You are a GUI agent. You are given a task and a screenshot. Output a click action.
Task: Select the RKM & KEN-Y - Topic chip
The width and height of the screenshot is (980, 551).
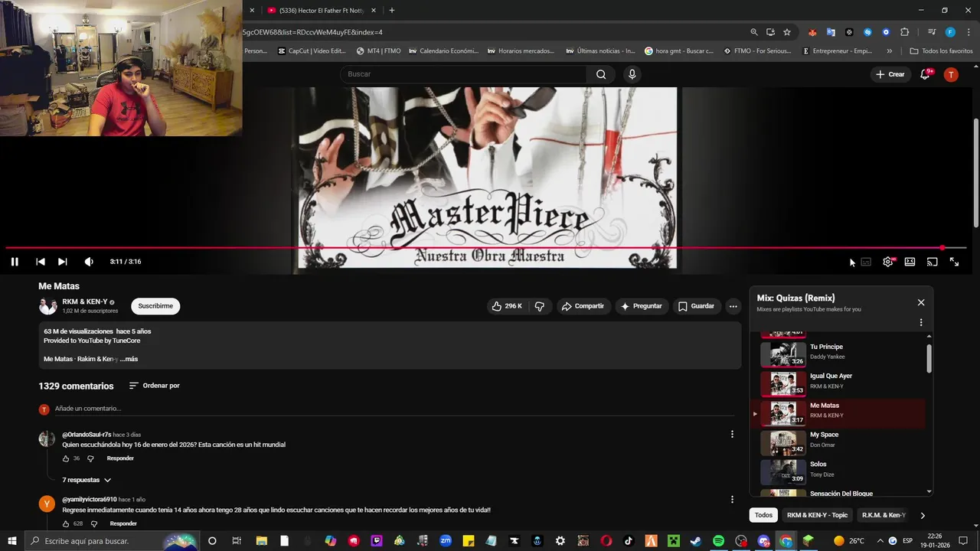[x=817, y=515]
